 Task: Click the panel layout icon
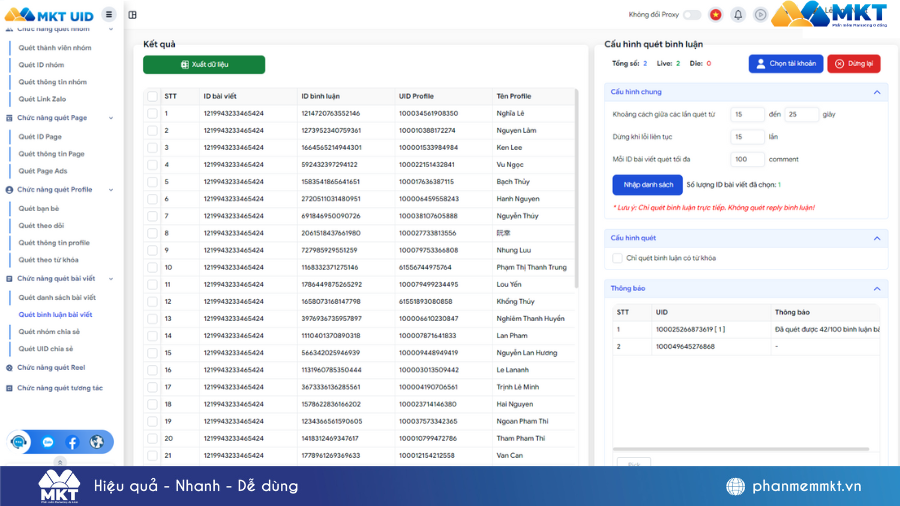pyautogui.click(x=133, y=15)
